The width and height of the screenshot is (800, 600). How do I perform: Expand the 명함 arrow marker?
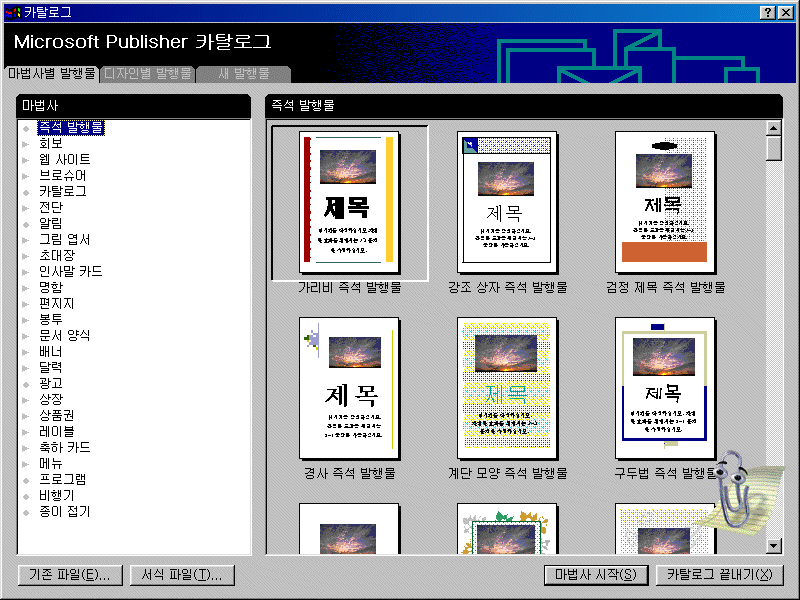coord(26,288)
